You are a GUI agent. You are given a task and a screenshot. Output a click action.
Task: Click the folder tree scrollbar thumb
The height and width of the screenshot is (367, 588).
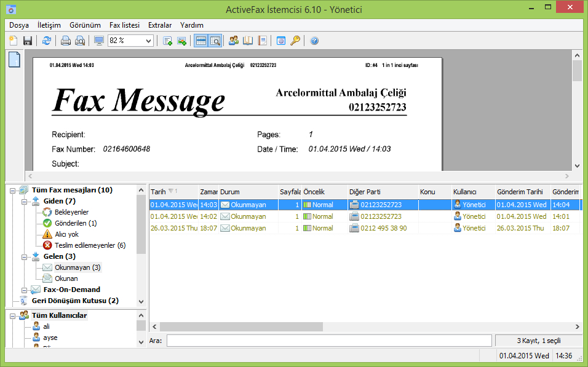click(x=141, y=225)
